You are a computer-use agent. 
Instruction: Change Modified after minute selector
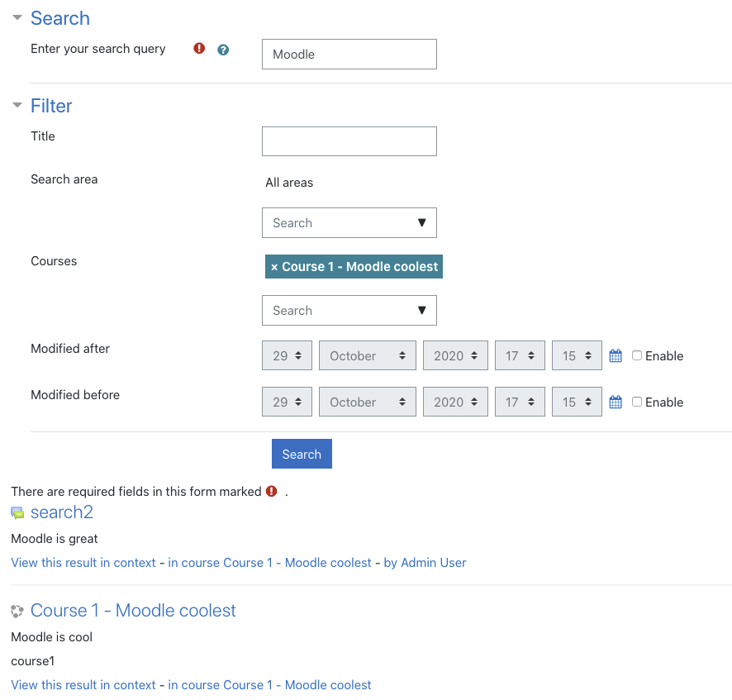coord(577,355)
